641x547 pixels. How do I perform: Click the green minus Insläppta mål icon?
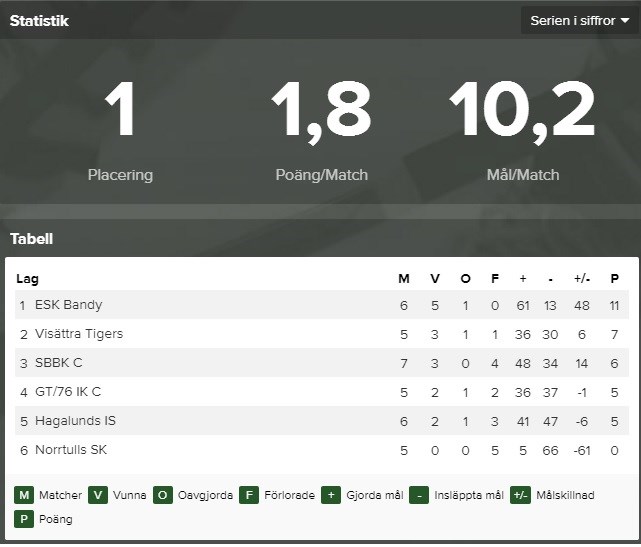tap(419, 495)
